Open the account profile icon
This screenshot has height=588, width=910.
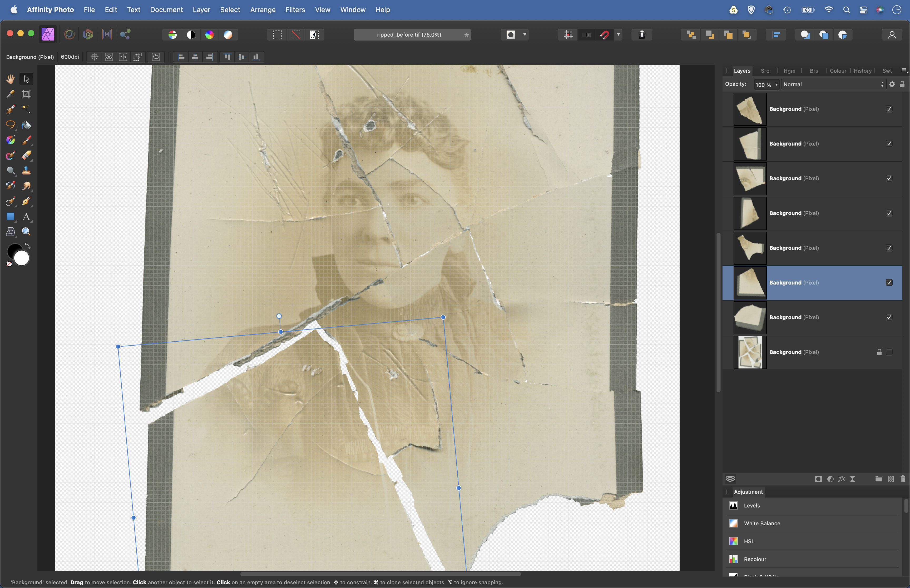pyautogui.click(x=892, y=35)
